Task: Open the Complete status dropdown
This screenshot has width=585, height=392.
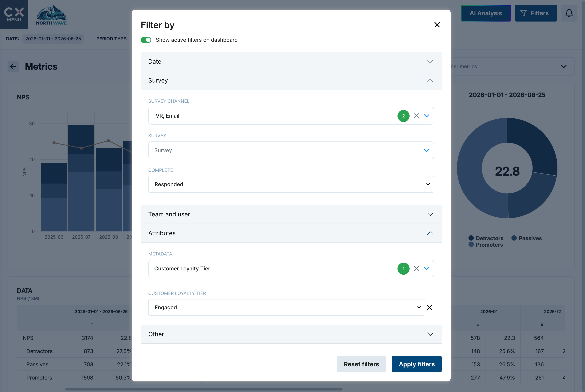Action: pos(291,184)
